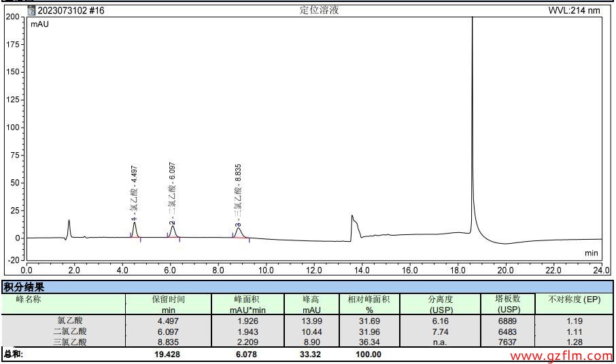Click the 定位溶液 chromatogram title
The image size is (616, 364).
click(x=319, y=10)
